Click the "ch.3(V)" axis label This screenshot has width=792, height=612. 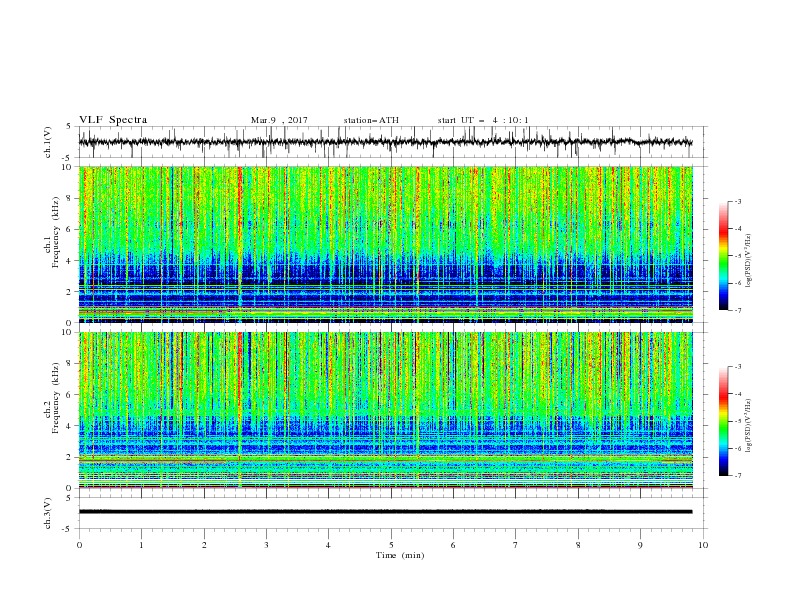(x=48, y=513)
